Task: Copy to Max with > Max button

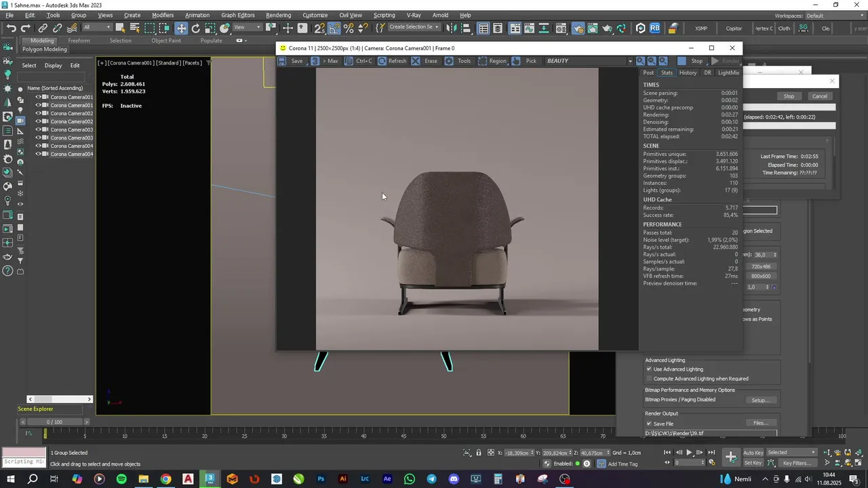Action: pyautogui.click(x=325, y=61)
